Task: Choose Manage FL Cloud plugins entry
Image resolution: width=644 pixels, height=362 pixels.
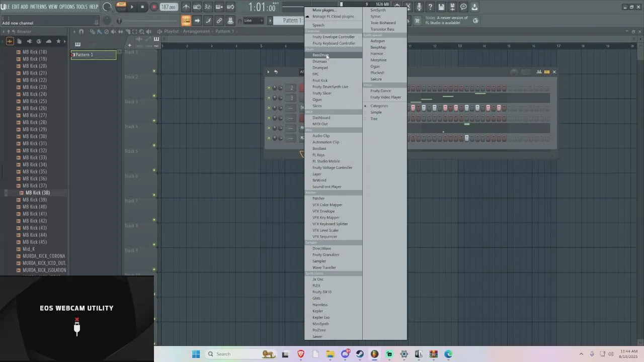Action: pos(333,16)
